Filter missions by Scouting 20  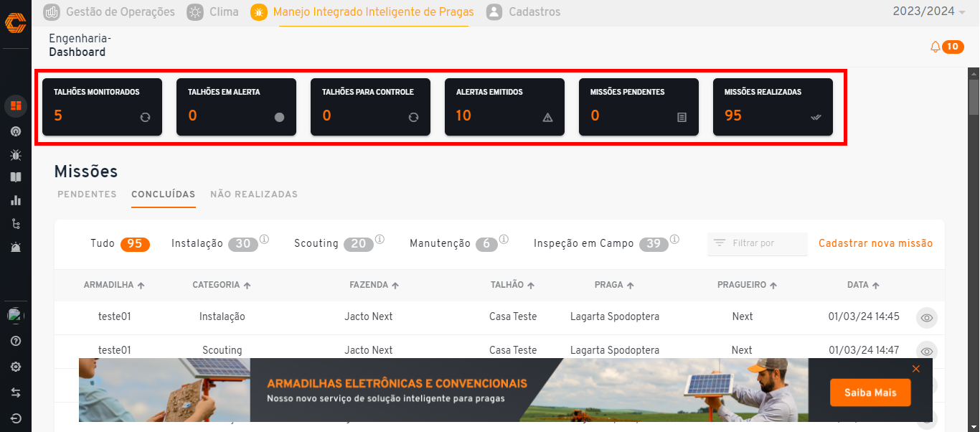coord(334,244)
